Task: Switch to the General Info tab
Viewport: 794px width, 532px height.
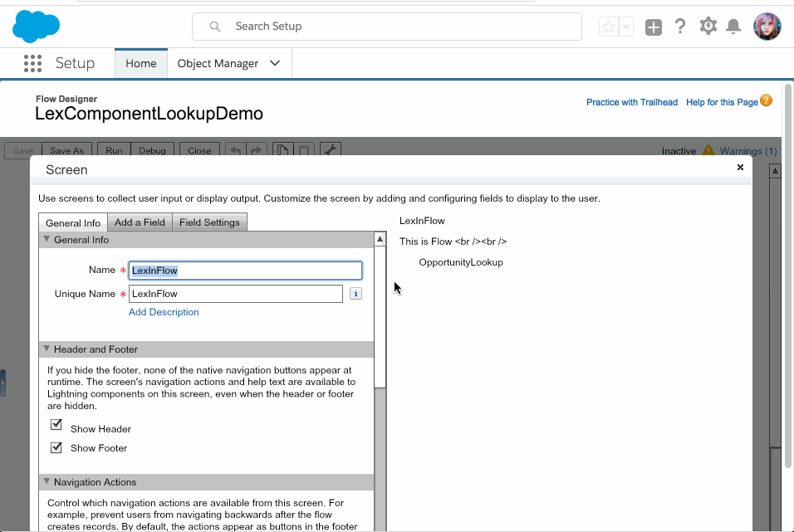Action: pos(73,222)
